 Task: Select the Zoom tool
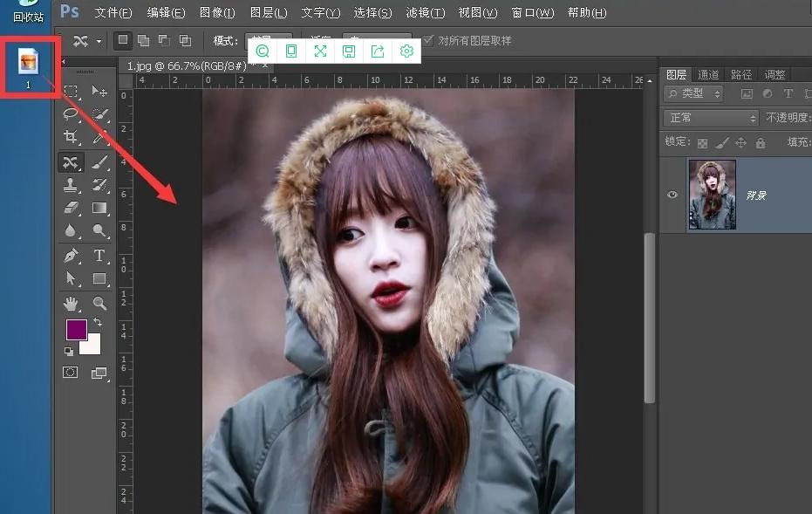tap(99, 304)
